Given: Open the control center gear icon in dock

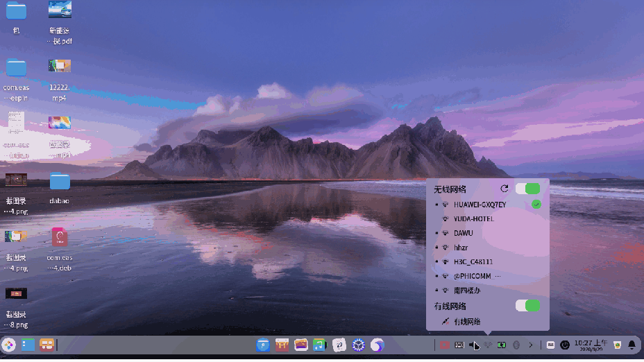Looking at the screenshot, I should (358, 345).
